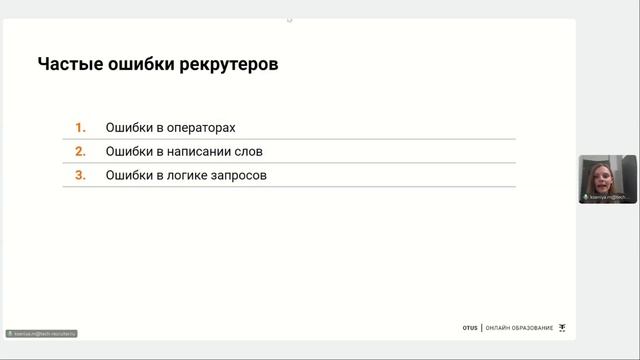Image resolution: width=640 pixels, height=360 pixels.
Task: Click the microphone icon on webcam tile
Action: 586,197
